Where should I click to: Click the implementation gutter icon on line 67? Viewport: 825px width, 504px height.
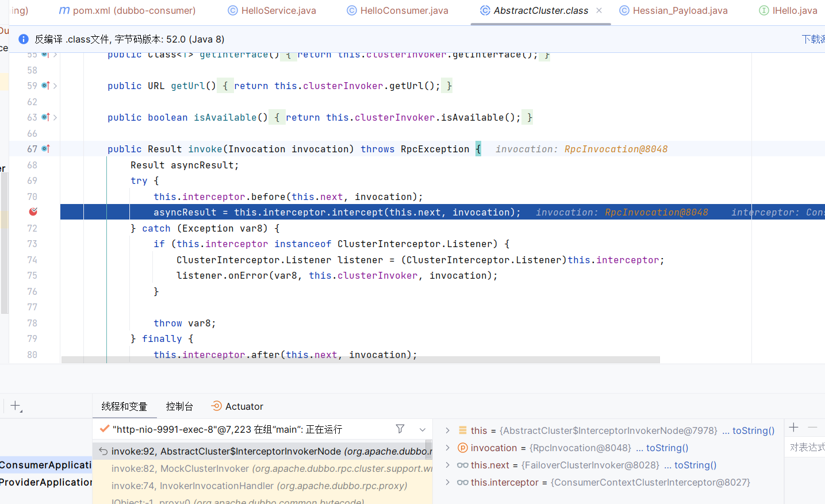pyautogui.click(x=46, y=149)
